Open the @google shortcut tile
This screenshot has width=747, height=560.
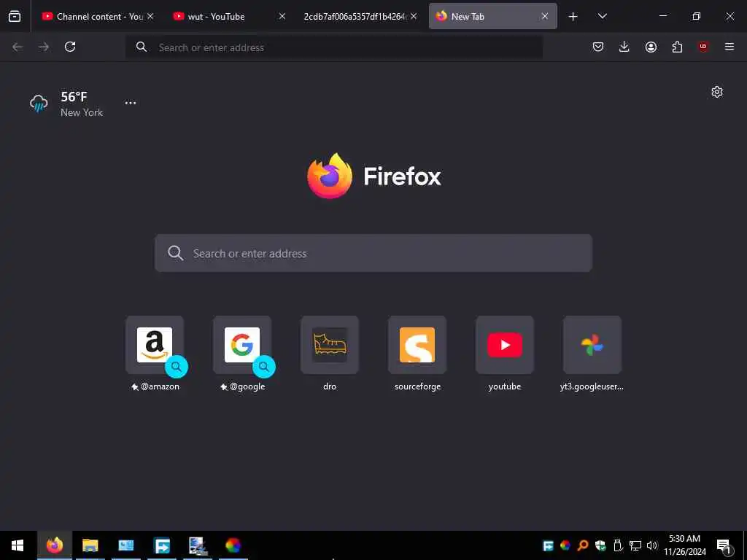pos(242,345)
